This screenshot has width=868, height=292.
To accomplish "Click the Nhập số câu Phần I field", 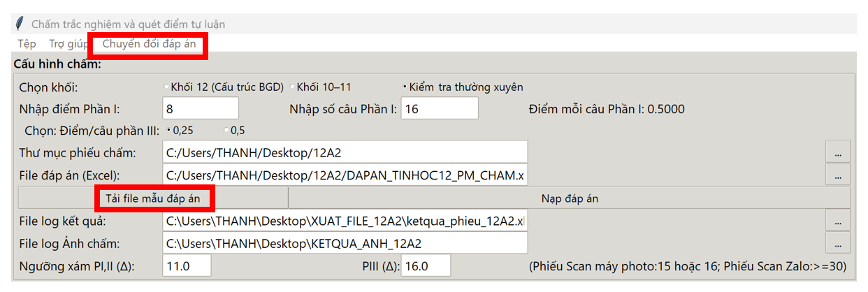I will (x=440, y=108).
